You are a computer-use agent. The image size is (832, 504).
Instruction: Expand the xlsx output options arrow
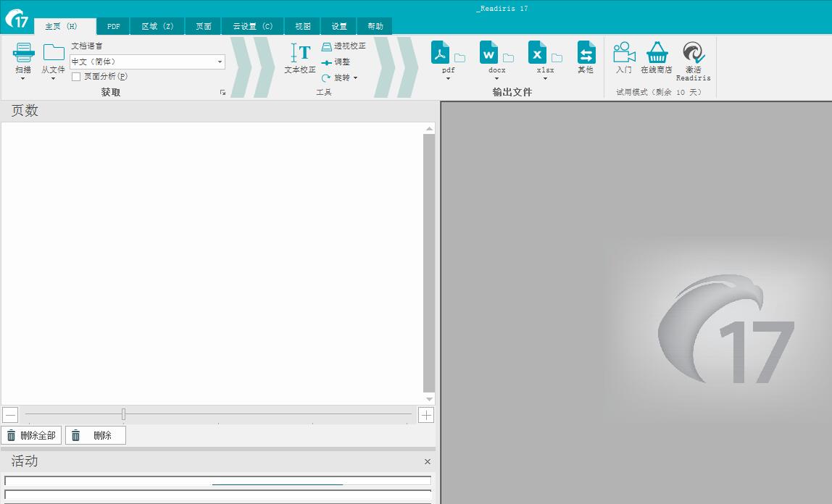click(x=545, y=78)
